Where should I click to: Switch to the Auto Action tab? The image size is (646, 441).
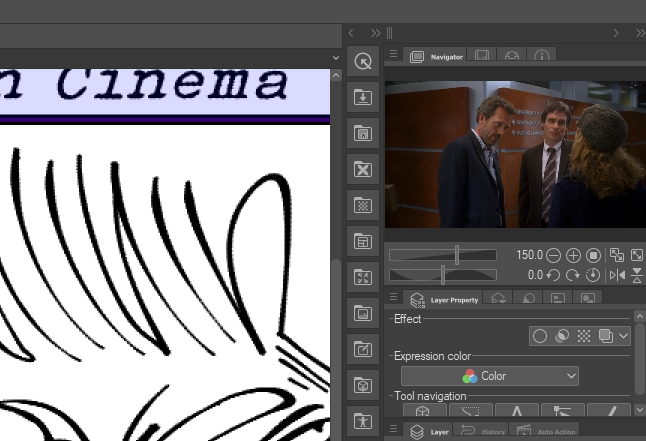(546, 431)
